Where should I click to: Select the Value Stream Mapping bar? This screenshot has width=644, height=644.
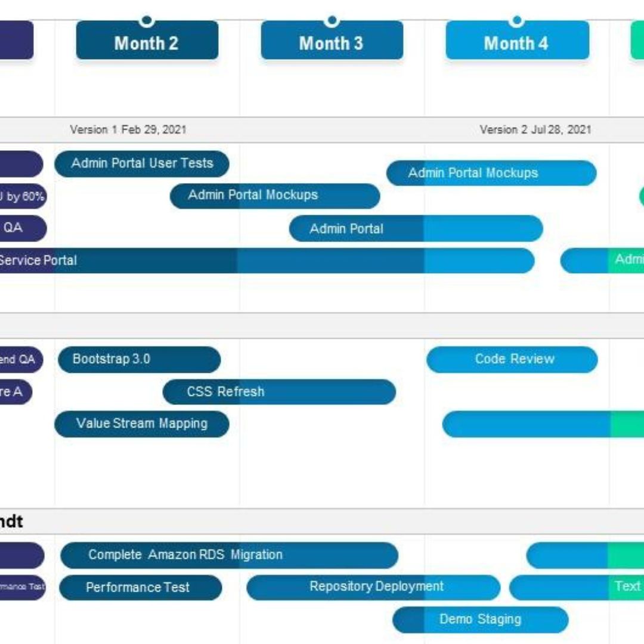(x=142, y=424)
